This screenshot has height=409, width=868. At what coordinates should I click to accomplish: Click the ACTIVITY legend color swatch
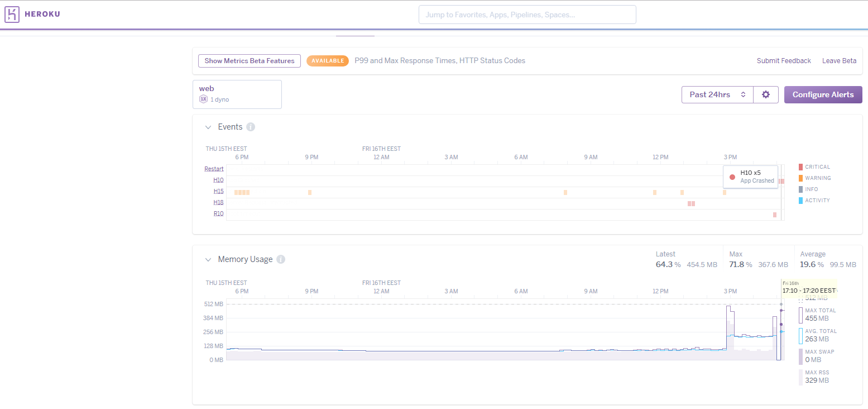click(x=800, y=201)
